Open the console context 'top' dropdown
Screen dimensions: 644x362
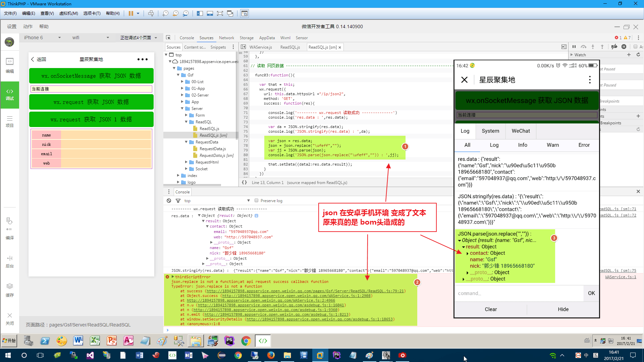[x=217, y=200]
